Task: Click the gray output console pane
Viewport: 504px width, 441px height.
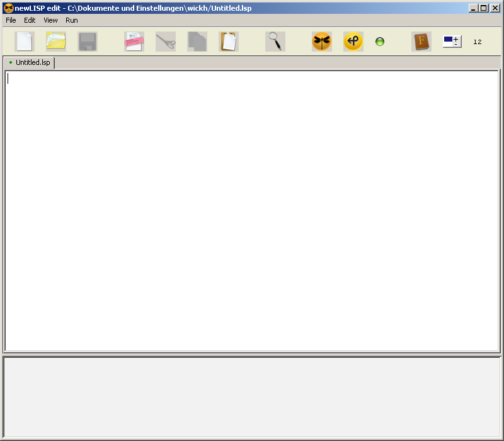Action: 251,398
